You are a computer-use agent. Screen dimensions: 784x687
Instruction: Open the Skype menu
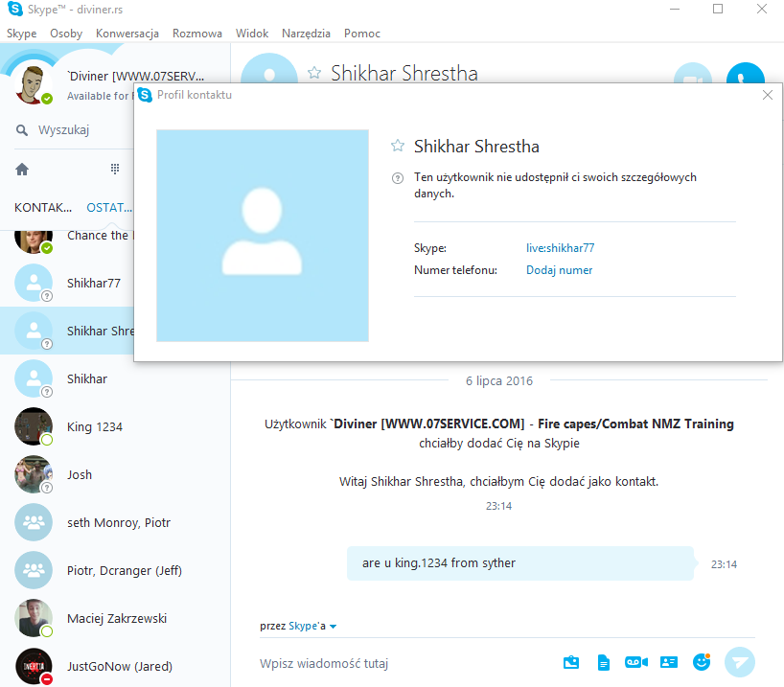pyautogui.click(x=21, y=34)
